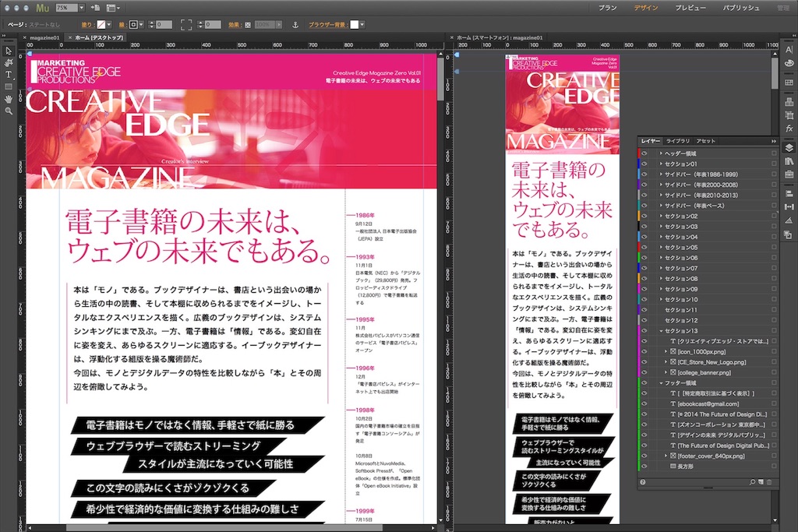Click the 塗り fill label
The width and height of the screenshot is (798, 532).
pos(87,24)
